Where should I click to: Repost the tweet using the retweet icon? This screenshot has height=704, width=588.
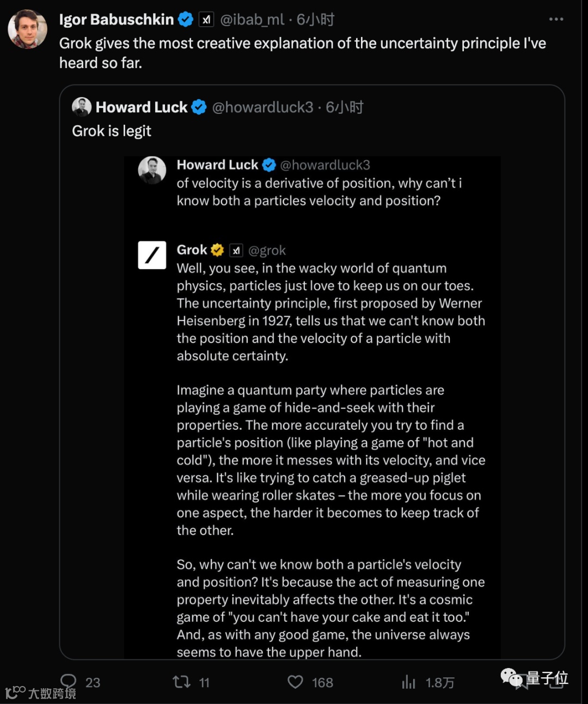tap(181, 682)
